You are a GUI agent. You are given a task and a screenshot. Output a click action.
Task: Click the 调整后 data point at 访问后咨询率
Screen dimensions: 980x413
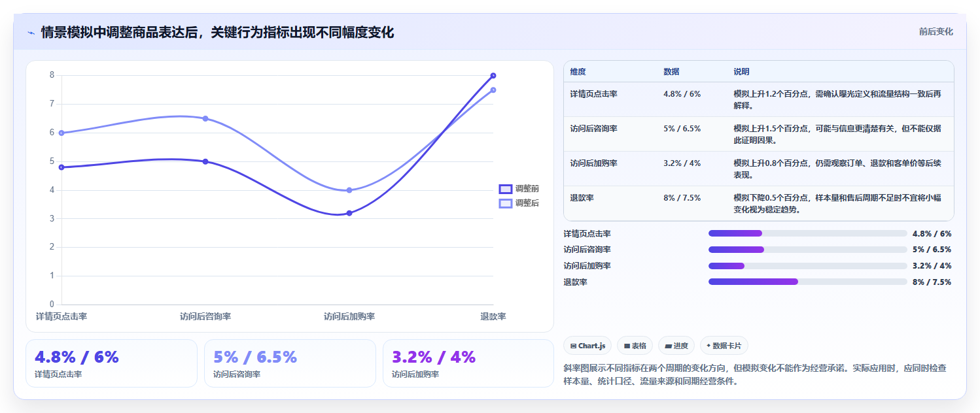click(x=205, y=118)
